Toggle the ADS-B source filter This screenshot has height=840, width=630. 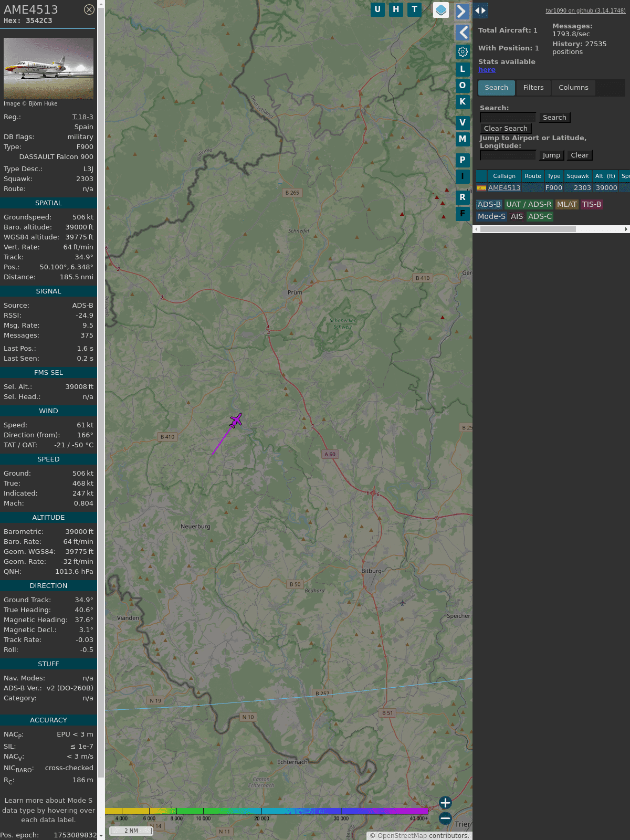pos(489,204)
